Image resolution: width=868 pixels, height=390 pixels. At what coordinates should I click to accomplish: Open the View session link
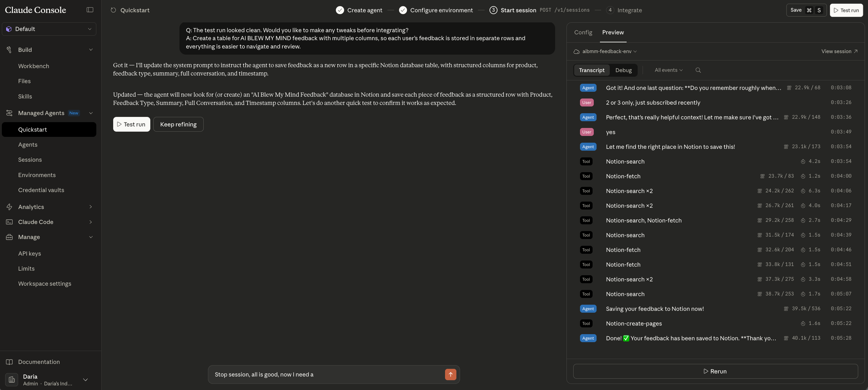point(839,52)
